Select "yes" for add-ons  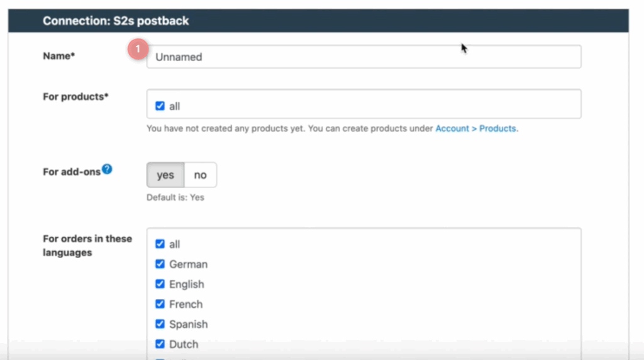click(x=165, y=175)
